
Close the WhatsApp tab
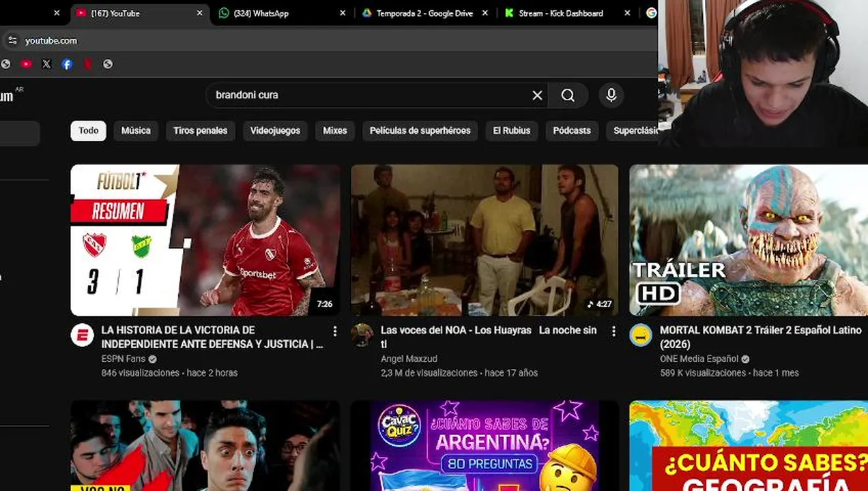pos(343,13)
